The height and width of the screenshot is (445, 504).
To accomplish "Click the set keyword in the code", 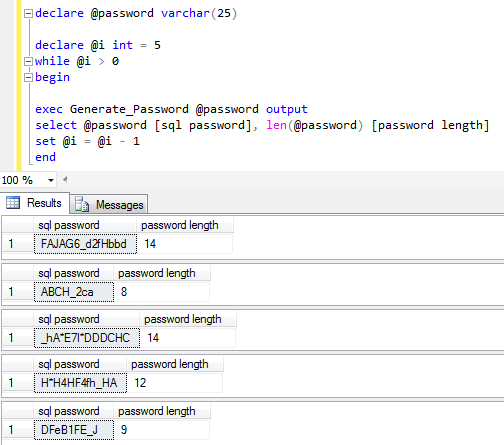I will 45,141.
